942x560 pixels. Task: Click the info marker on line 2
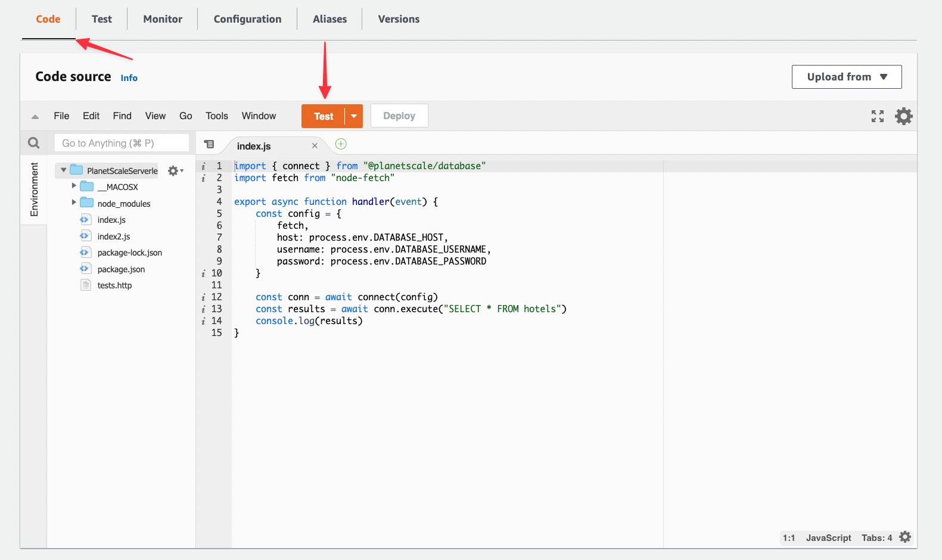pos(203,178)
